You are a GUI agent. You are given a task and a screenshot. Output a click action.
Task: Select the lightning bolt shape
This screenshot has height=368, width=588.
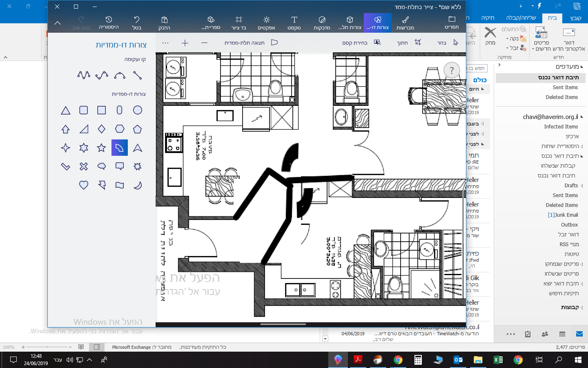[102, 185]
